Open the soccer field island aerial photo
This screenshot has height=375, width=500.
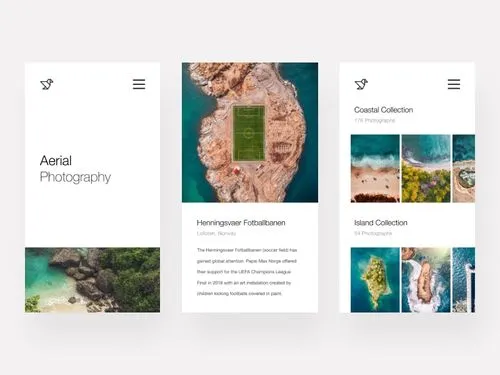pyautogui.click(x=250, y=132)
